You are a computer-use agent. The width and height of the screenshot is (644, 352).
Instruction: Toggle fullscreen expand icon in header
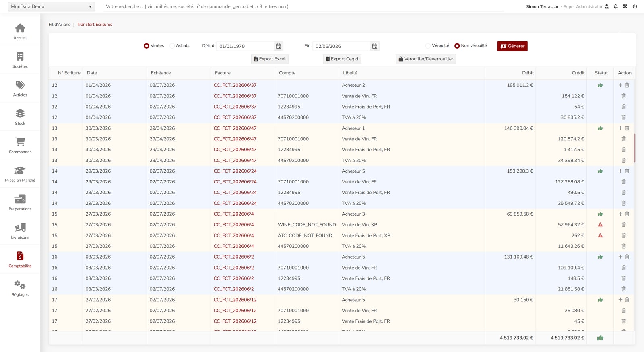(x=625, y=6)
